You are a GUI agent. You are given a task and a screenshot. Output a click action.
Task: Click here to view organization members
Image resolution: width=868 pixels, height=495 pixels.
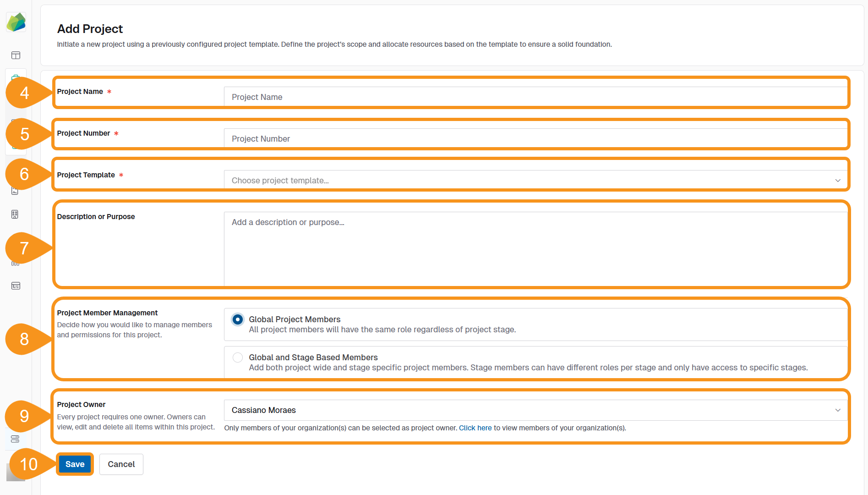tap(475, 428)
